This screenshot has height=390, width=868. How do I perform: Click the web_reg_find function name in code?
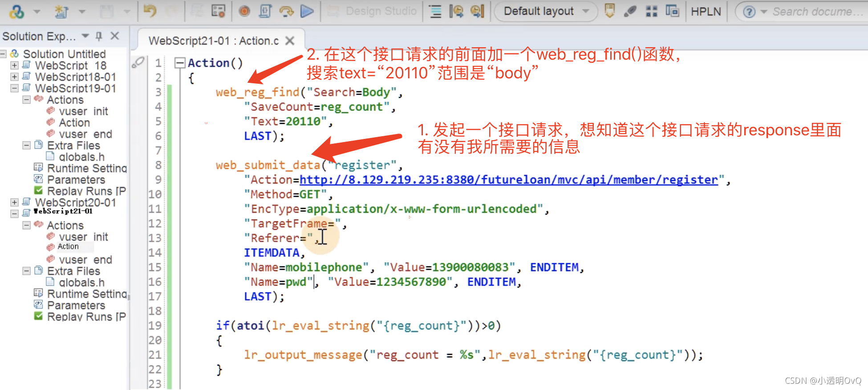pos(257,92)
